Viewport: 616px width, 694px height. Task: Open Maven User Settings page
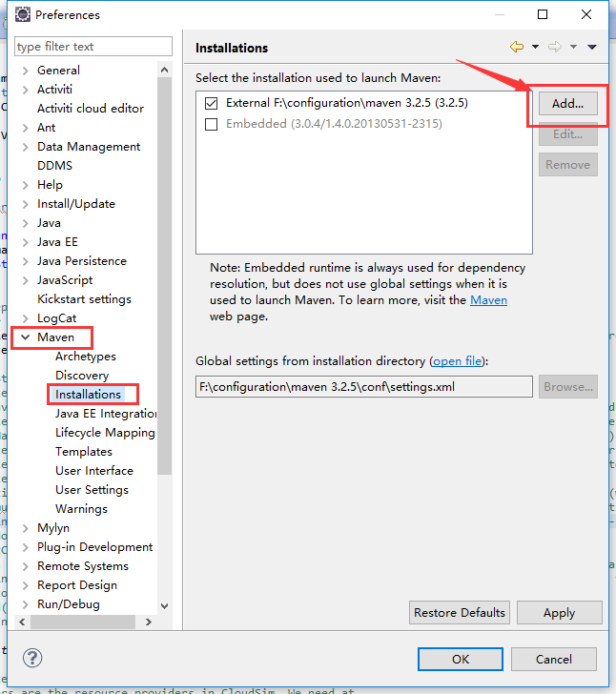pyautogui.click(x=92, y=490)
